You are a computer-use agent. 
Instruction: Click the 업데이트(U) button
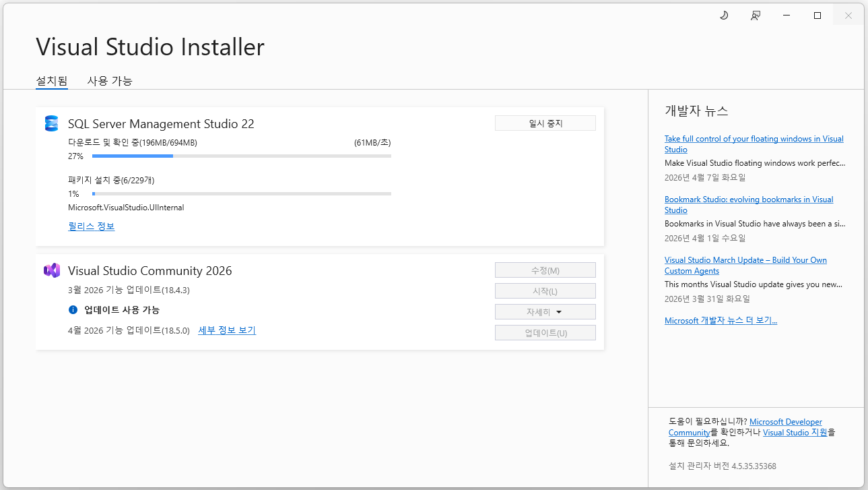pyautogui.click(x=545, y=333)
